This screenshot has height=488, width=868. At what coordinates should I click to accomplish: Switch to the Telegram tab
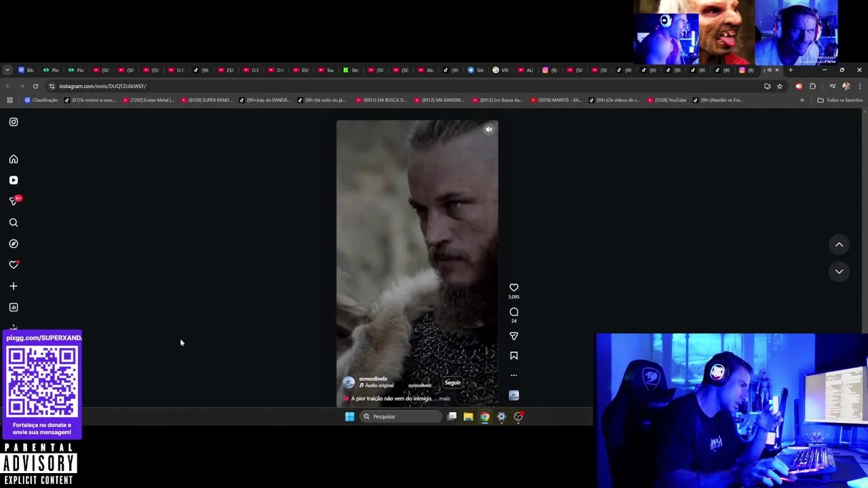475,70
